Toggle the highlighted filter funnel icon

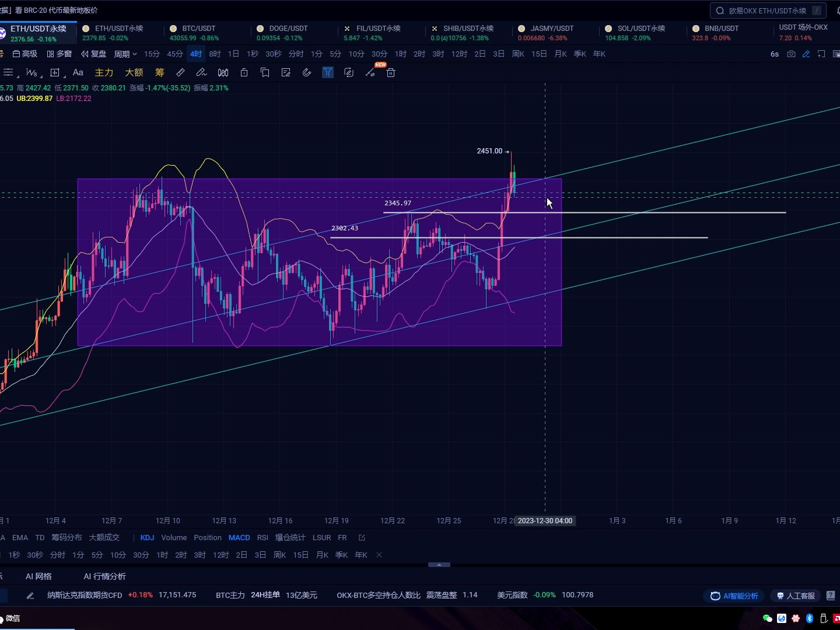click(x=328, y=72)
